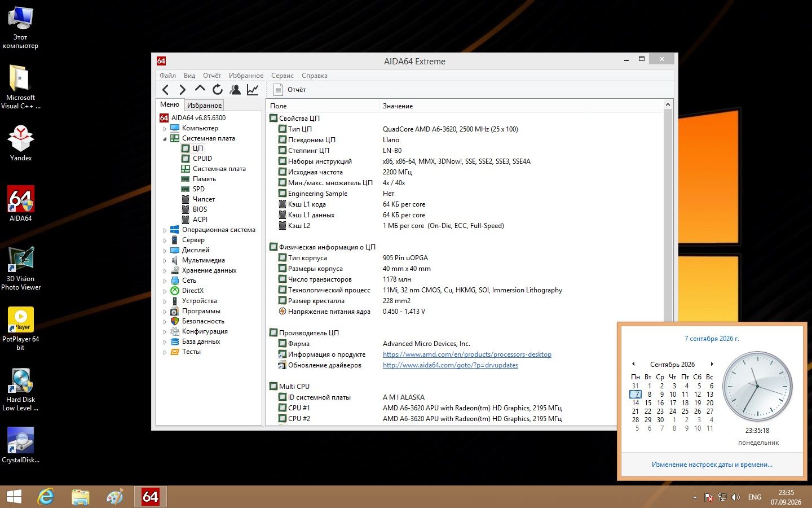Viewport: 812px width, 508px height.
Task: Open the Yandex desktop shortcut
Action: [x=21, y=143]
